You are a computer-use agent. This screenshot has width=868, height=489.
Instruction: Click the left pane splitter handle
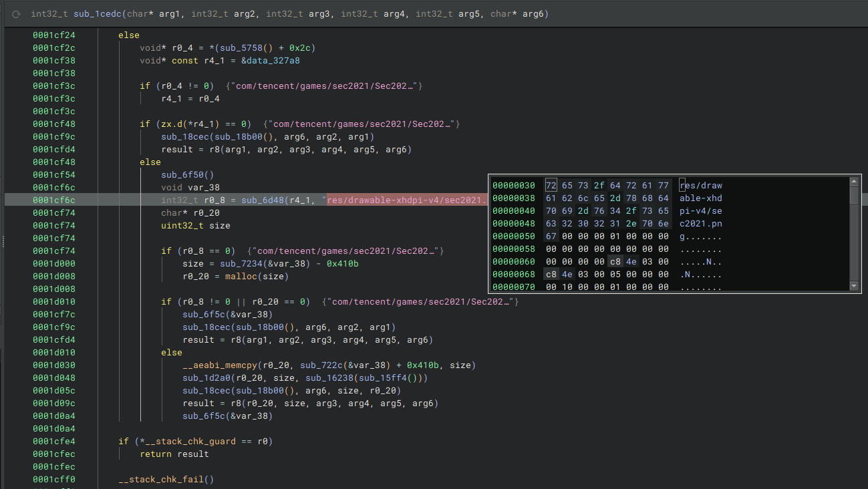[3, 242]
